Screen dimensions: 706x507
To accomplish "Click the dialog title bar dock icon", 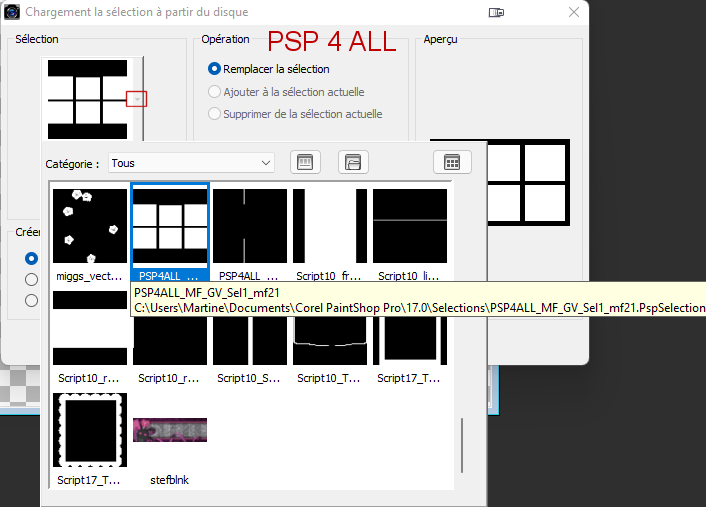I will click(497, 12).
